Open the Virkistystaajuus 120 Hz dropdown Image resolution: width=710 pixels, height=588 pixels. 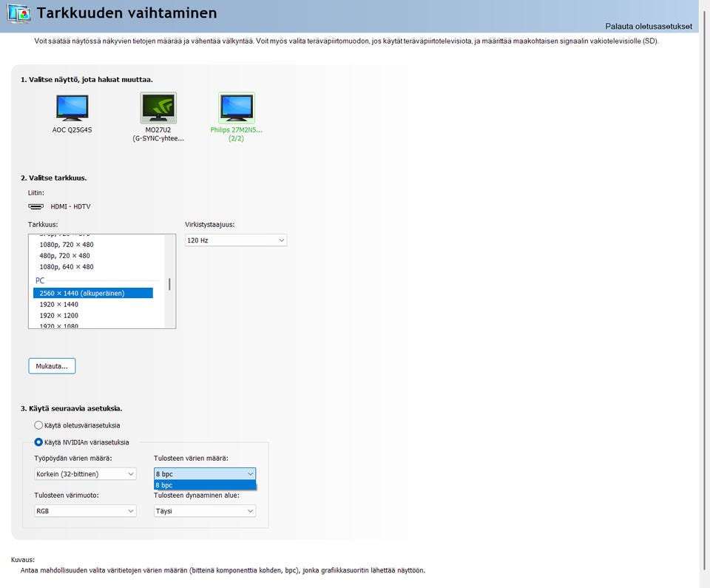[236, 240]
